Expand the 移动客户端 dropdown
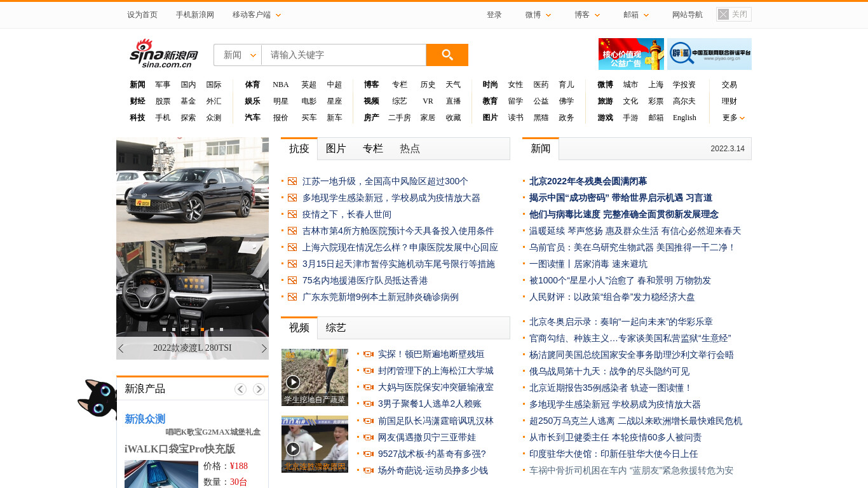Viewport: 868px width, 488px height. click(x=257, y=15)
